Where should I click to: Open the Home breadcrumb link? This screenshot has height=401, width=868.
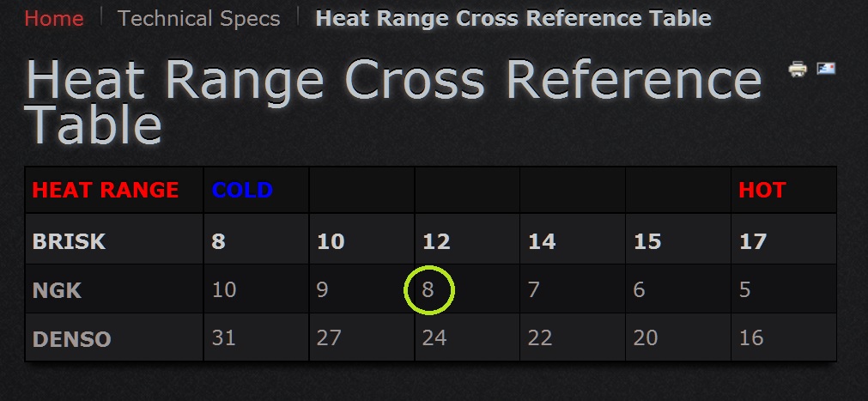coord(54,18)
